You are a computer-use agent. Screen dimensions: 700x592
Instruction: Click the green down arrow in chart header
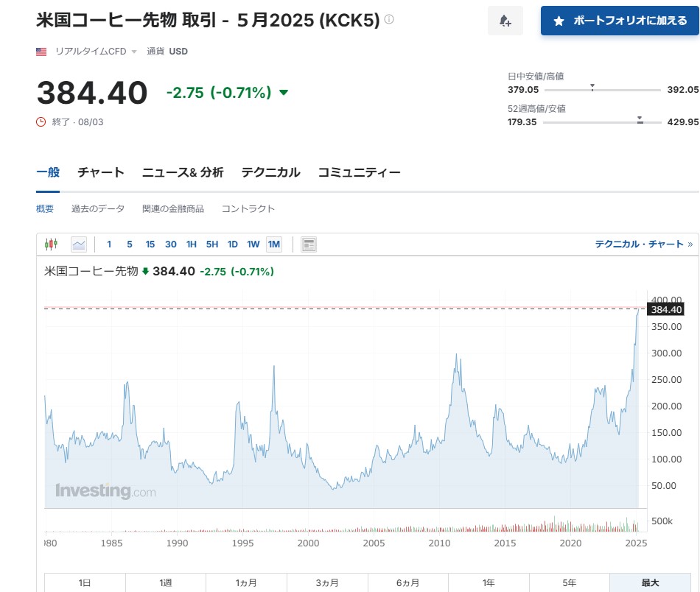pyautogui.click(x=145, y=271)
